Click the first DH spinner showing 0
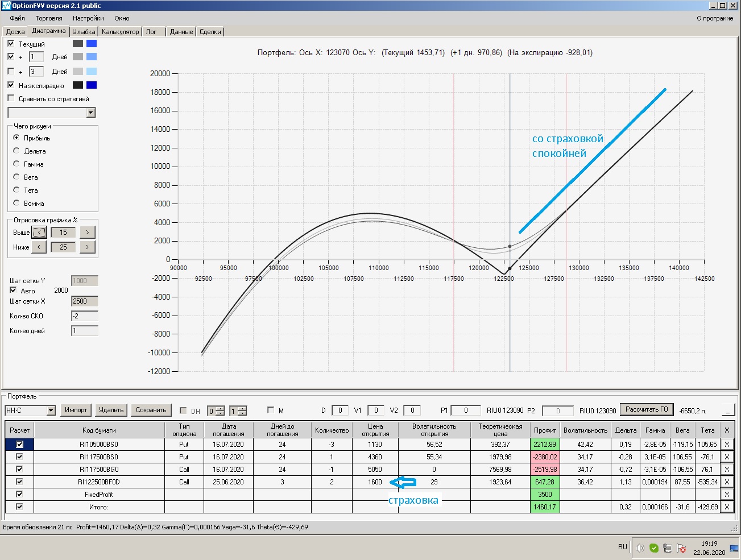This screenshot has height=560, width=741. [x=216, y=411]
